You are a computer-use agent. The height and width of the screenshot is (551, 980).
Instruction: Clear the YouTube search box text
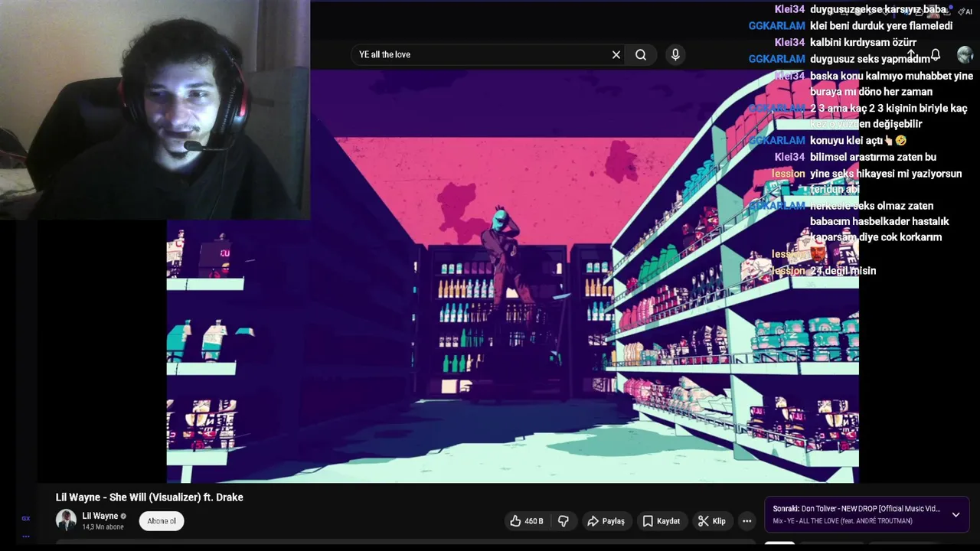(x=616, y=54)
